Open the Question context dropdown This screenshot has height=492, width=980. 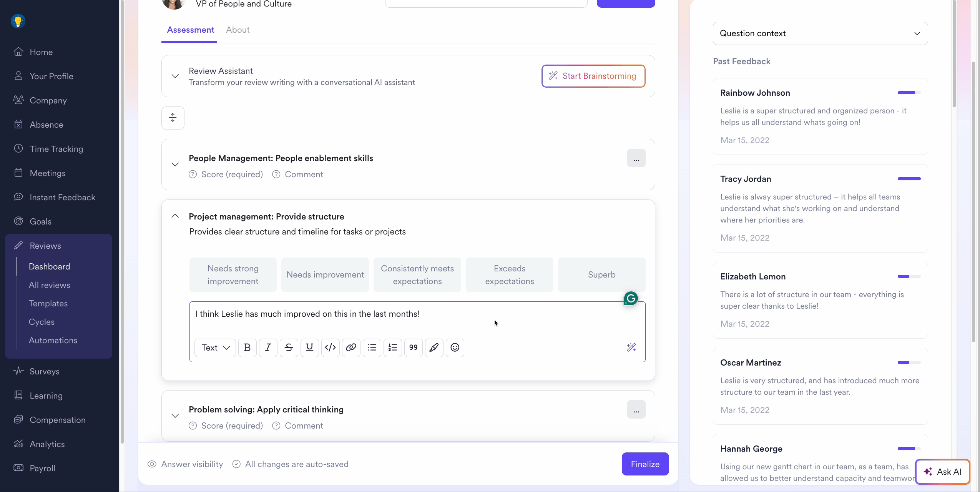tap(820, 33)
